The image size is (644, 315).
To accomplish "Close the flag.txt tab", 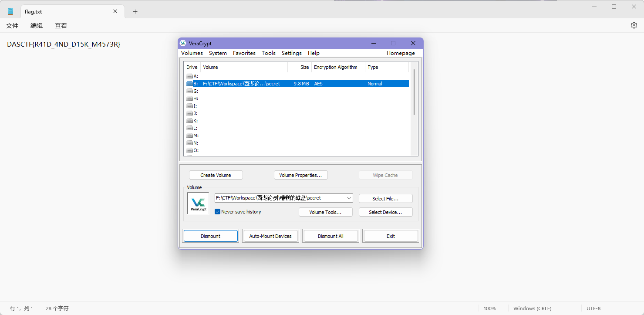I will pos(115,11).
